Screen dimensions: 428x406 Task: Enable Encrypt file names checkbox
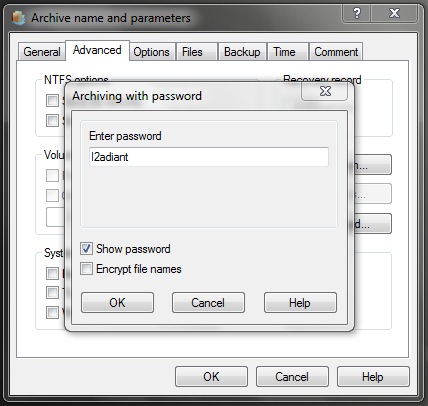pyautogui.click(x=86, y=268)
